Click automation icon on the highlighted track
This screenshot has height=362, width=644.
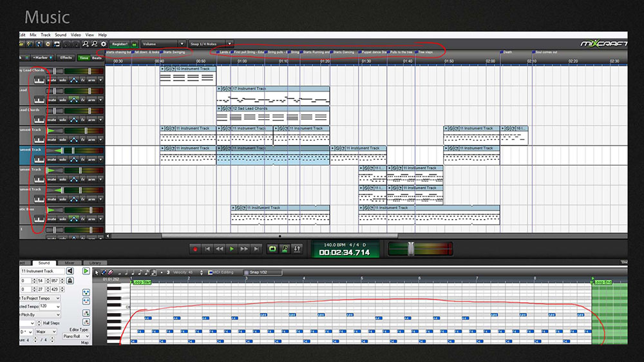pos(74,160)
